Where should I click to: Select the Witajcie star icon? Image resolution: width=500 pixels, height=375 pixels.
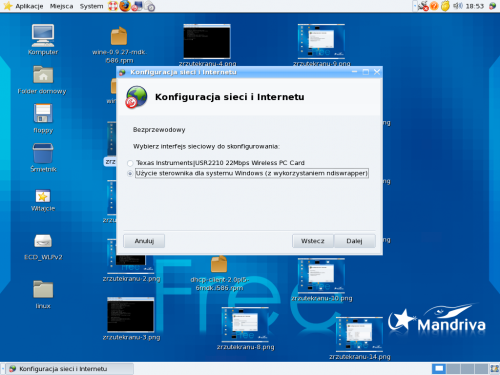[x=43, y=196]
